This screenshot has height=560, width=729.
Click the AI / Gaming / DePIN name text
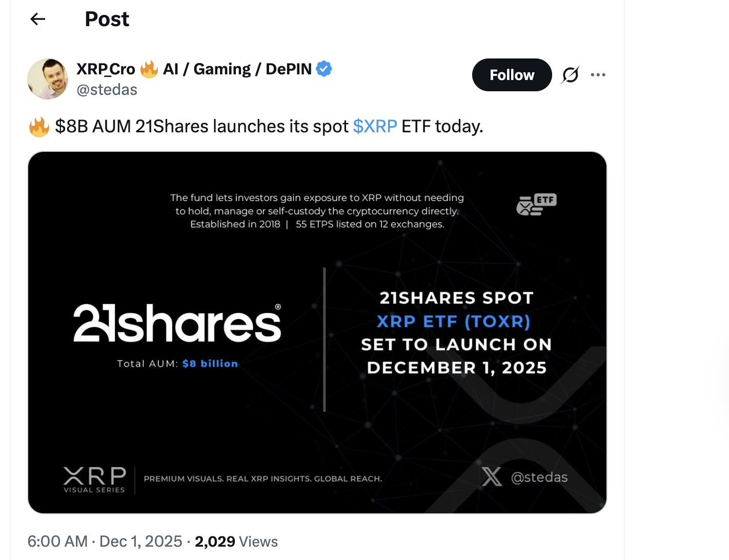coord(236,68)
